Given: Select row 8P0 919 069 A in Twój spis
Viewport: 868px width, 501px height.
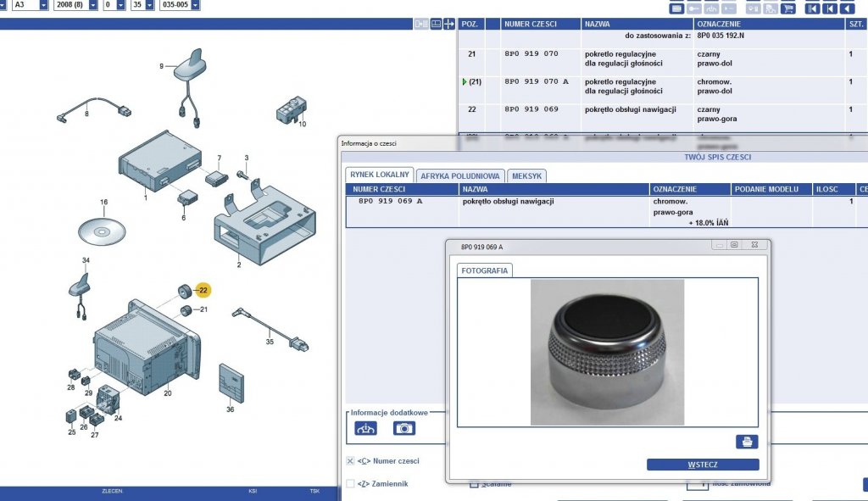Looking at the screenshot, I should tap(606, 211).
